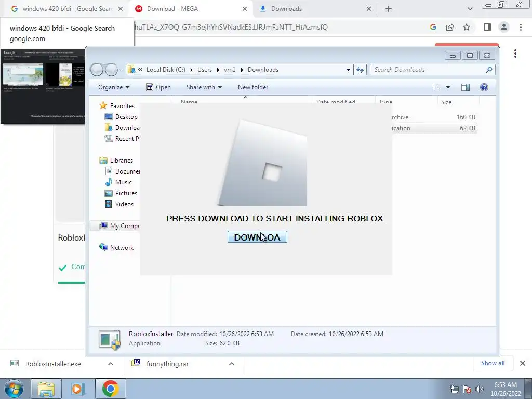
Task: Open the funnything.rar download options arrow
Action: pos(231,364)
